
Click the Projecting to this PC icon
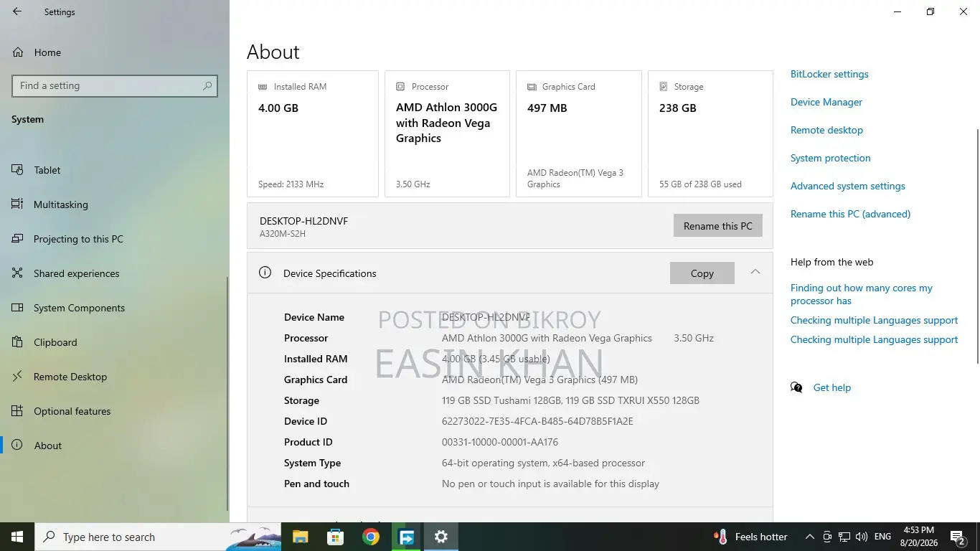pyautogui.click(x=18, y=239)
